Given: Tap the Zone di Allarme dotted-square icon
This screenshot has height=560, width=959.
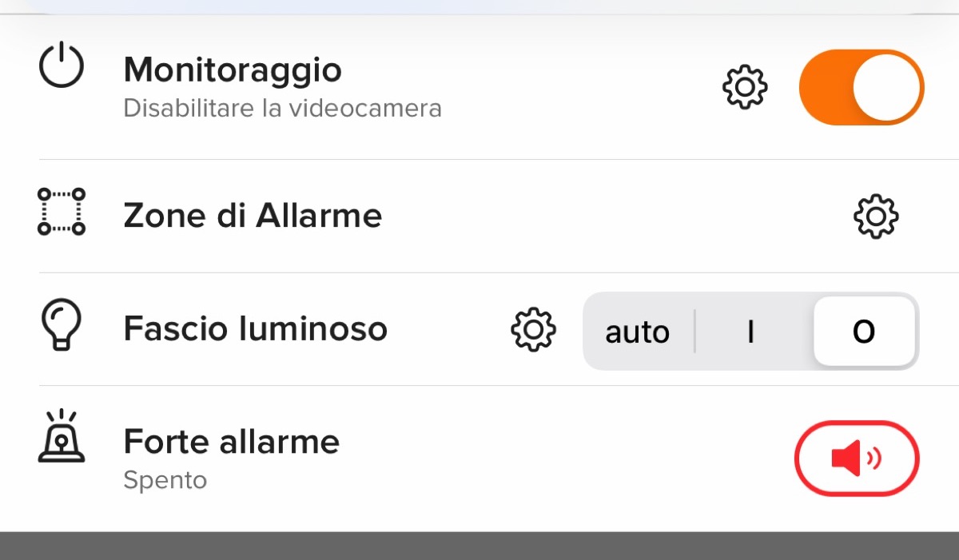Looking at the screenshot, I should (x=62, y=212).
